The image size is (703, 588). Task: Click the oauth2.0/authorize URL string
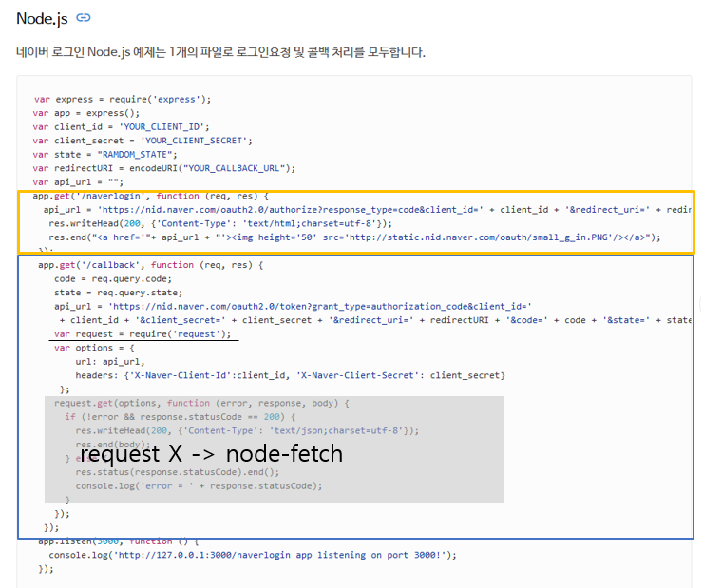291,210
